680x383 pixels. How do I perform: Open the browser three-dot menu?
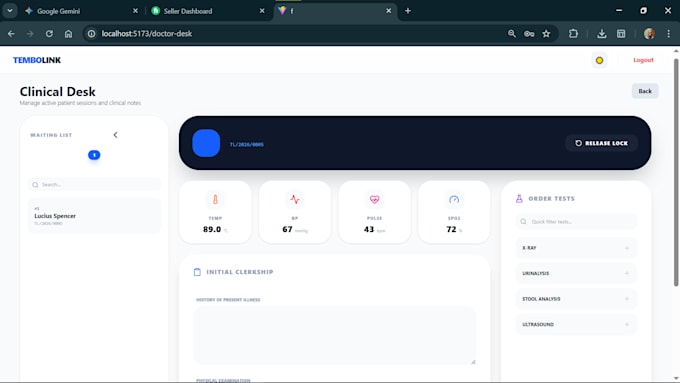(668, 34)
